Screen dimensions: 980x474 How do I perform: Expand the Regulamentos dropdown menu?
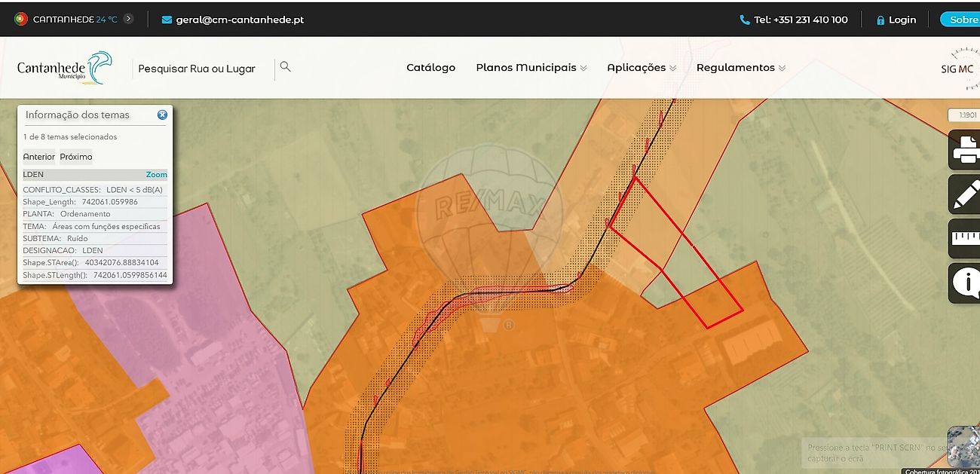pyautogui.click(x=741, y=68)
